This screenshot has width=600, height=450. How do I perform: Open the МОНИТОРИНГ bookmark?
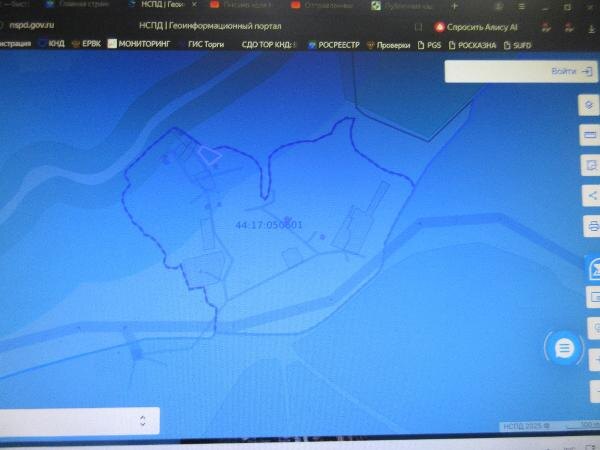139,44
